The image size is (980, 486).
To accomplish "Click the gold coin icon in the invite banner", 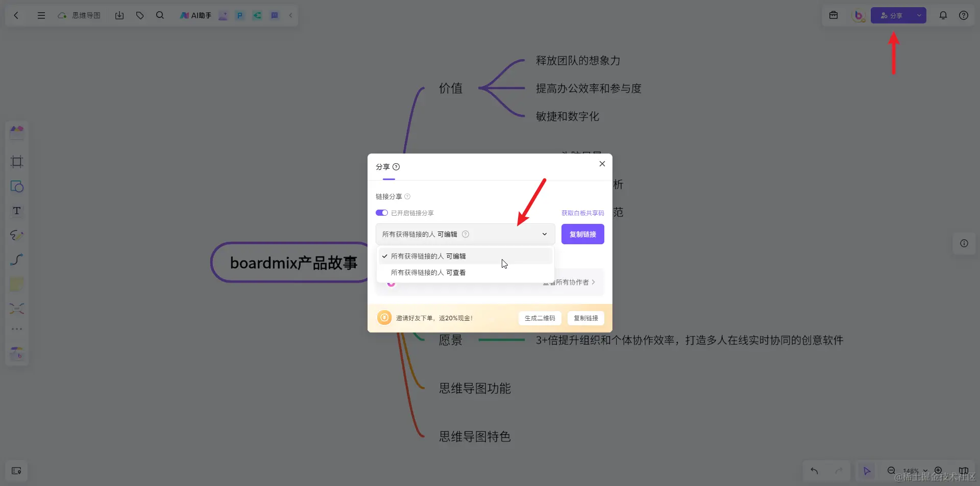I will (x=384, y=318).
